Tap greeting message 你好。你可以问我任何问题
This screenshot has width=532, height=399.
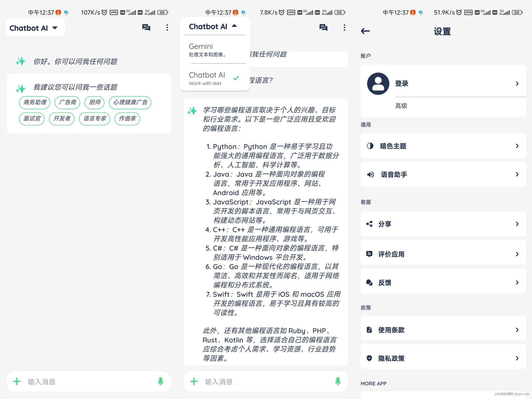[x=75, y=62]
